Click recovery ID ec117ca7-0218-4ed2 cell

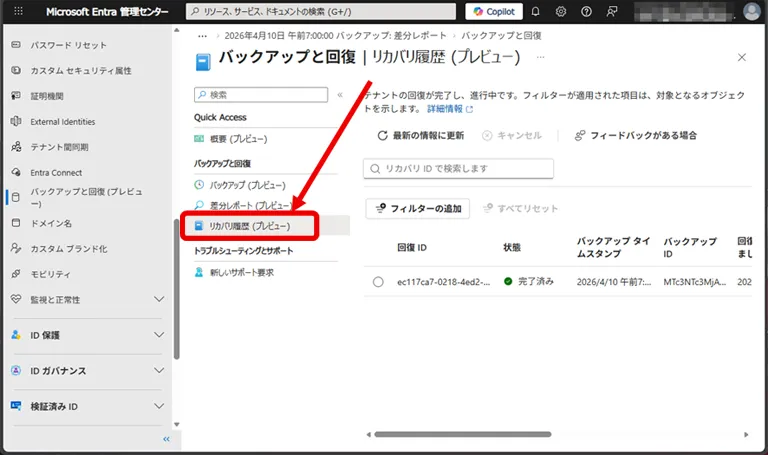(444, 282)
